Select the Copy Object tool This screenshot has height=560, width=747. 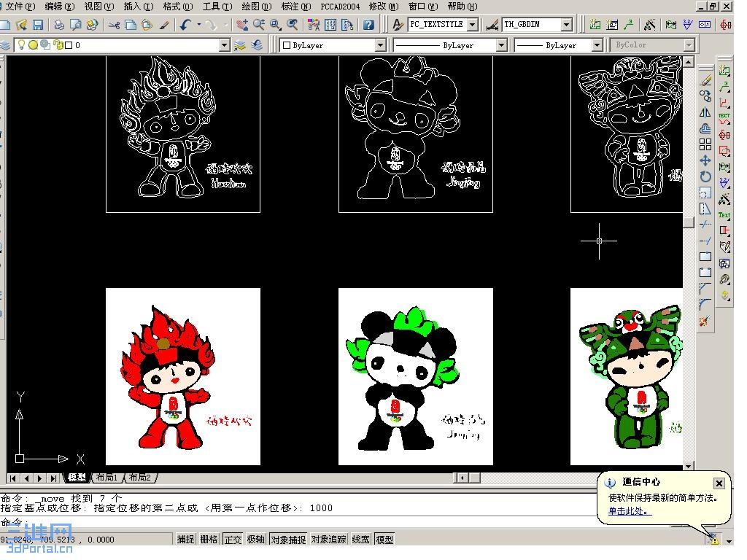tap(705, 97)
